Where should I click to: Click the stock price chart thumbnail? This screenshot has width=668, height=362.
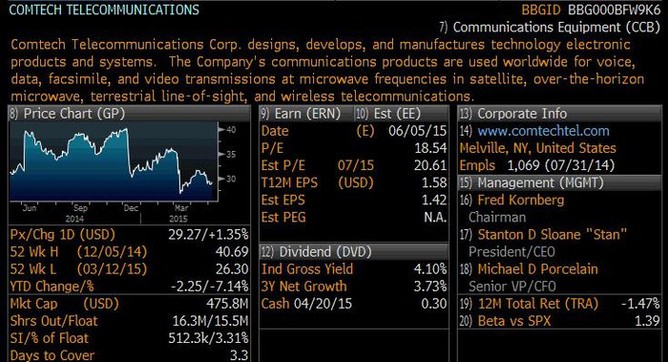pyautogui.click(x=114, y=161)
